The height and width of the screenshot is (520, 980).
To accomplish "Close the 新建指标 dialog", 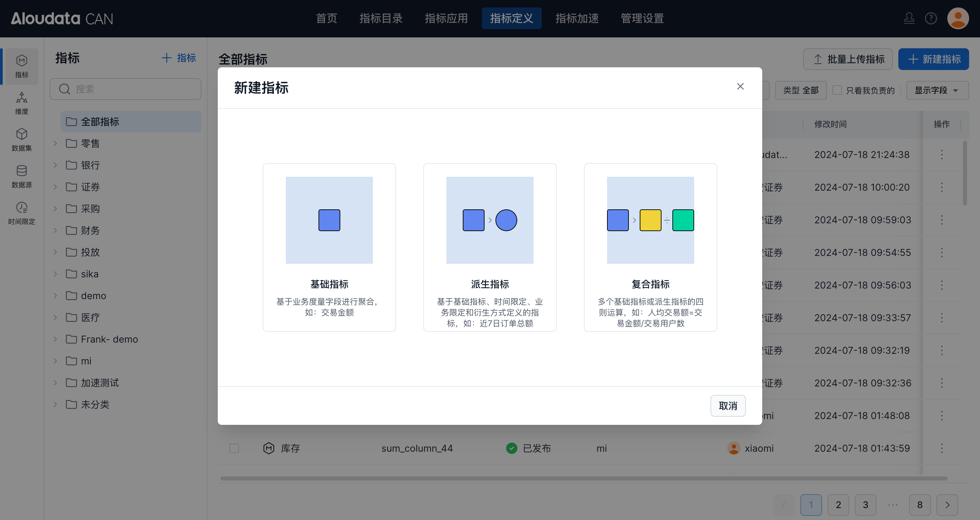I will tap(740, 87).
